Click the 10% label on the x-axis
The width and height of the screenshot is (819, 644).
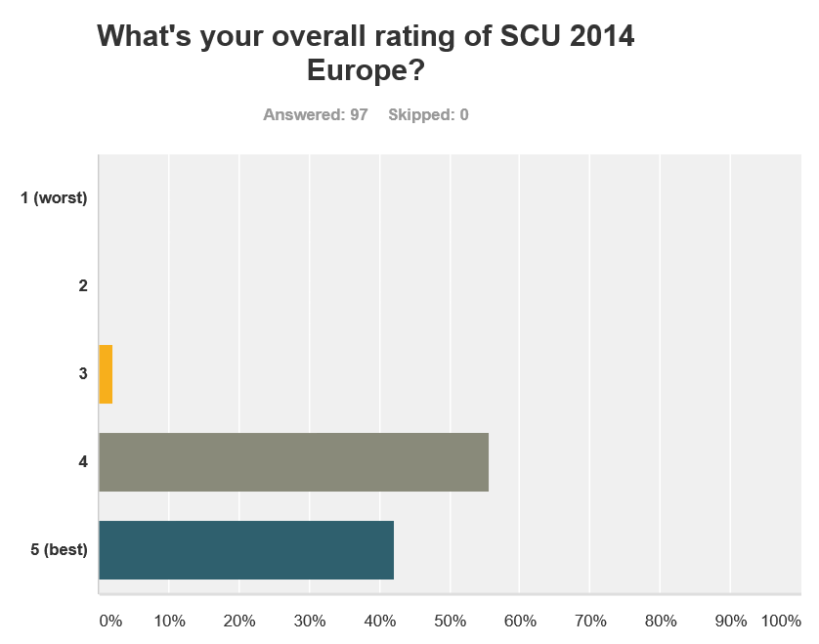[x=169, y=621]
